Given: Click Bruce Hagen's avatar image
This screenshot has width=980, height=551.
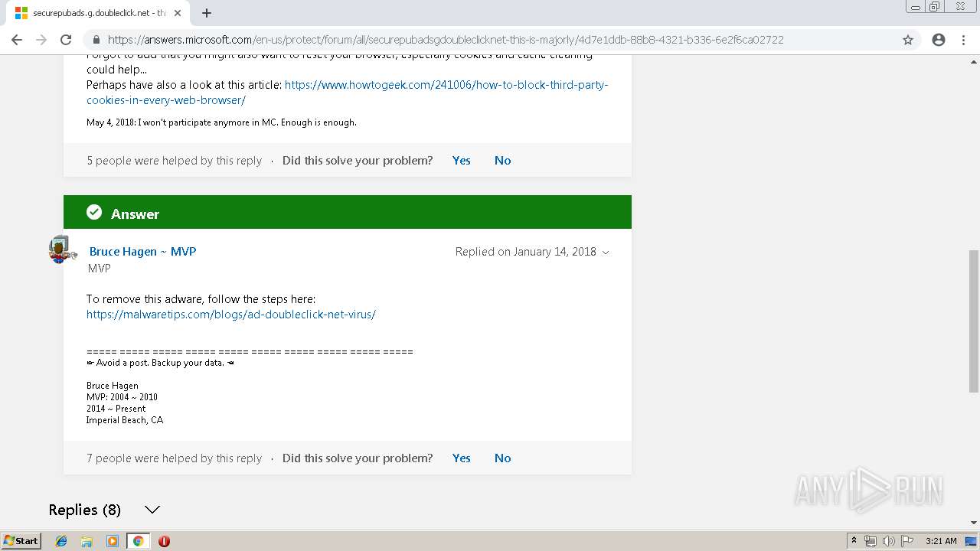Looking at the screenshot, I should (x=60, y=249).
